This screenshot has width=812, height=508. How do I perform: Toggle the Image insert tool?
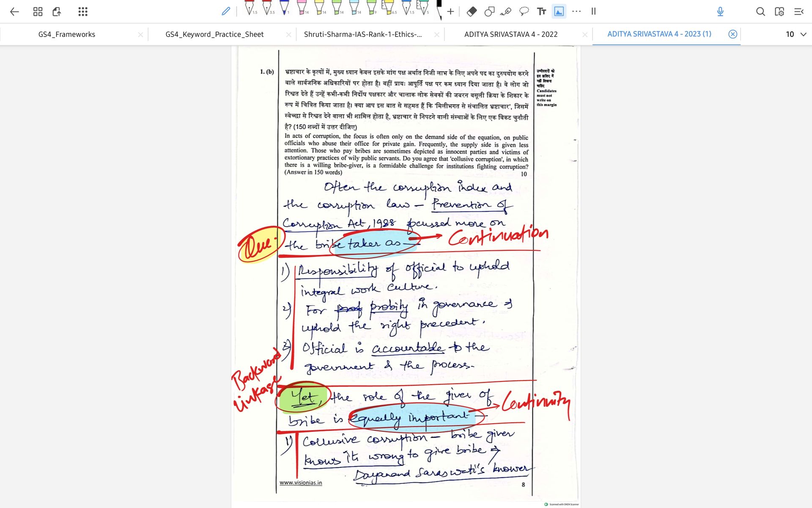[x=559, y=11]
